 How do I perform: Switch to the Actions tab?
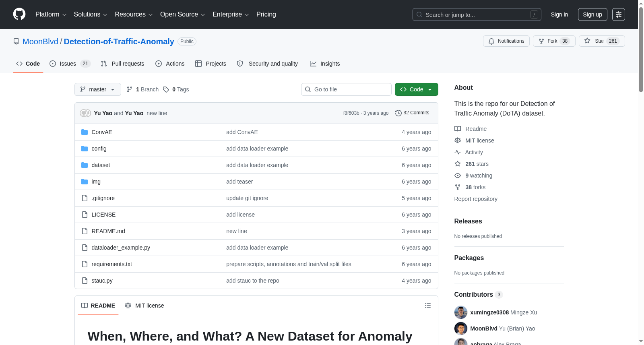(x=170, y=64)
